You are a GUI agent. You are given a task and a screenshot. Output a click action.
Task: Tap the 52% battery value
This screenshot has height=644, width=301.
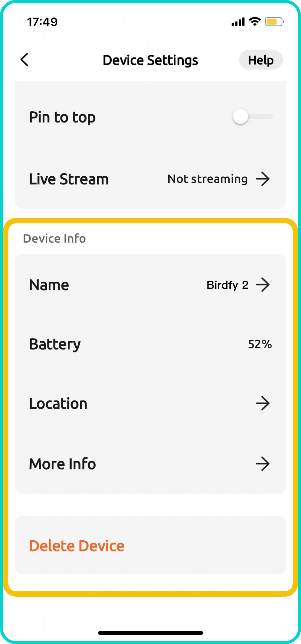point(260,344)
